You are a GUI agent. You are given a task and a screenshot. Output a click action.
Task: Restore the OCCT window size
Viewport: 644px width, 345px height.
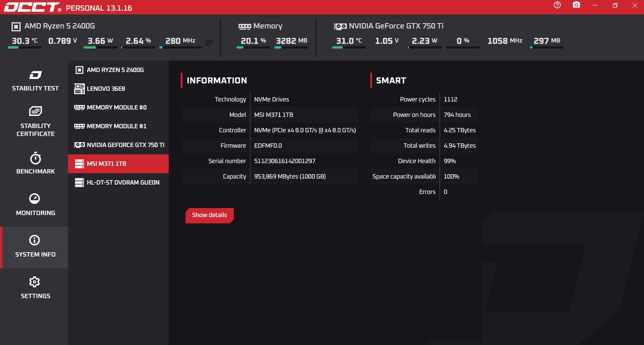click(615, 5)
